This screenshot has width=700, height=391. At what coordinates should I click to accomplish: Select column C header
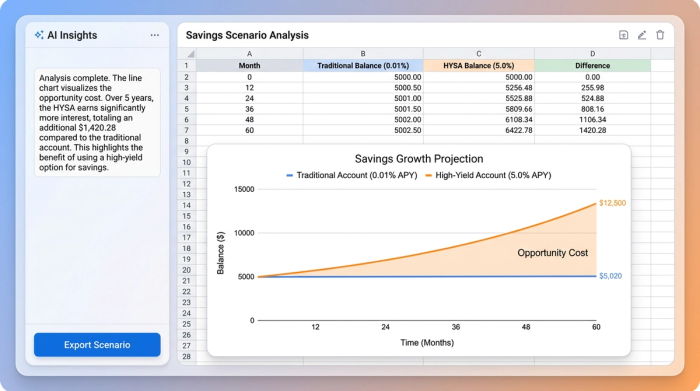coord(479,54)
